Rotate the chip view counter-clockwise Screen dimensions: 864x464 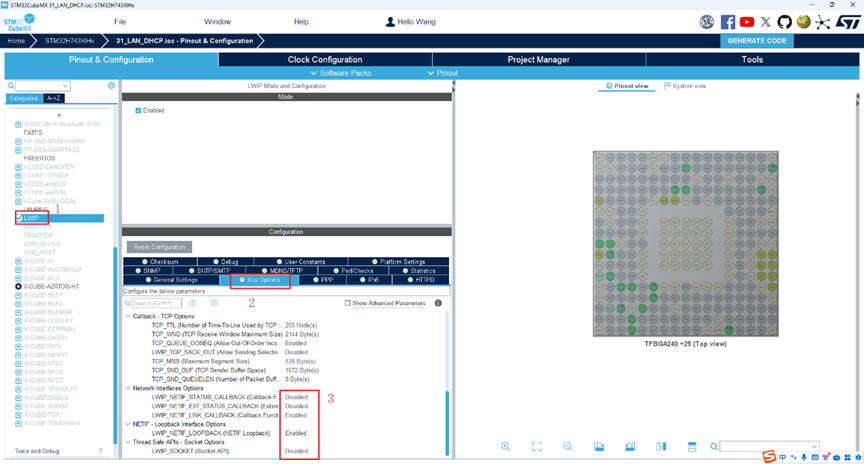[630, 446]
